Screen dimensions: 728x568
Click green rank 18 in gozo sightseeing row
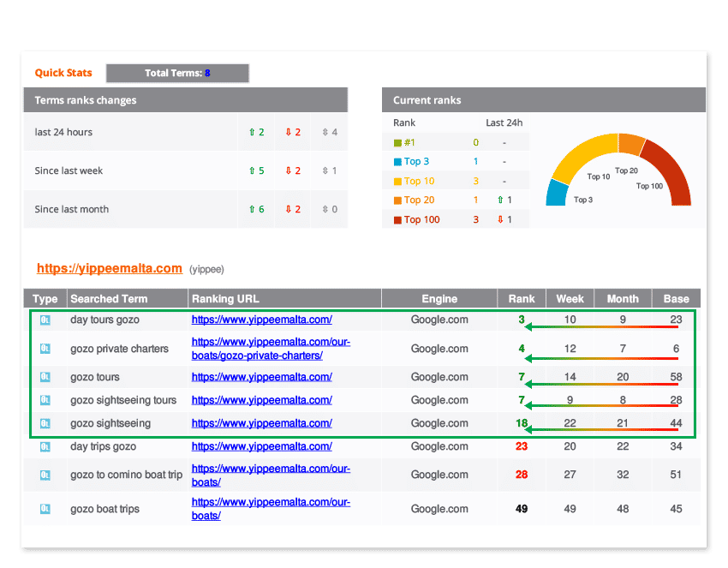point(522,423)
